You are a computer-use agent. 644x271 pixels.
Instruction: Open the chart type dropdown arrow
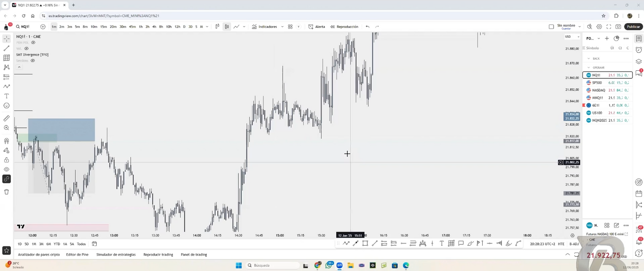(x=244, y=27)
